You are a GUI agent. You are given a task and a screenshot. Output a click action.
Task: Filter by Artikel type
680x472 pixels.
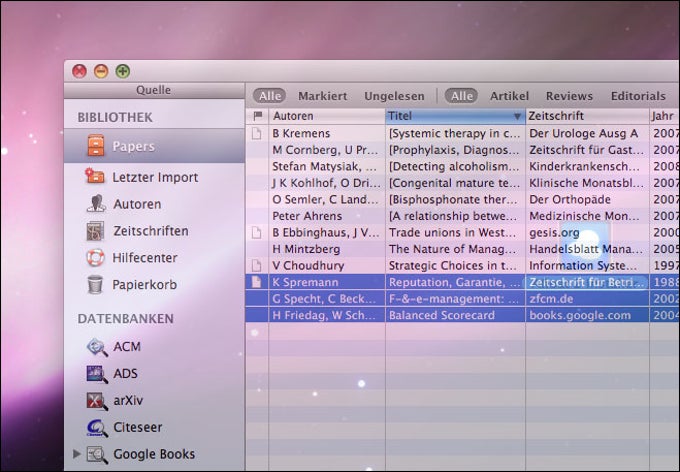tap(509, 96)
